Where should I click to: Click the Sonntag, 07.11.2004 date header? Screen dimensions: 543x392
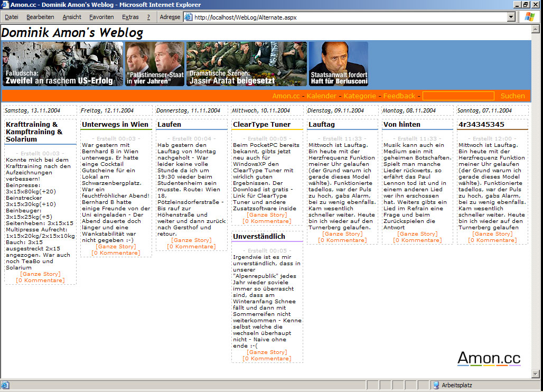[484, 110]
